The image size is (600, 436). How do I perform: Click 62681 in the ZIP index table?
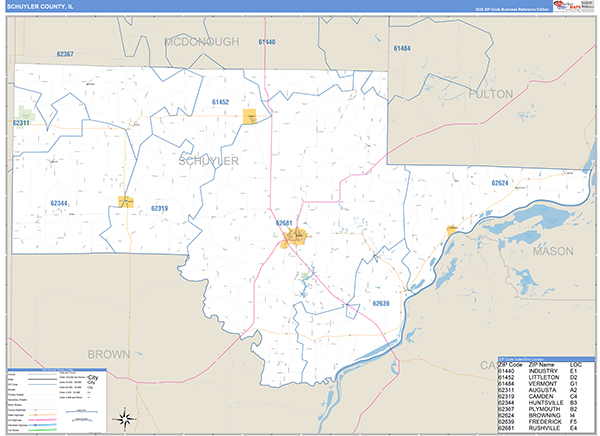click(506, 428)
